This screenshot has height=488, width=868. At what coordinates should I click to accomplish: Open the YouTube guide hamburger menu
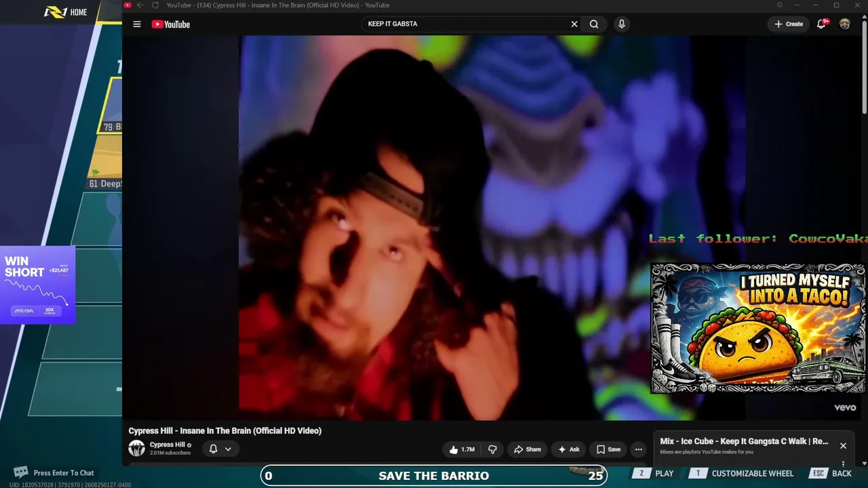pyautogui.click(x=137, y=24)
